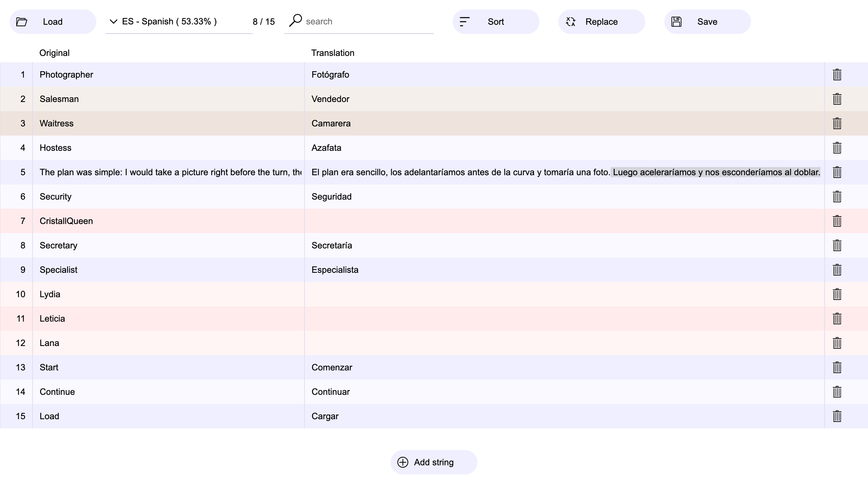
Task: Click the Replace translate-arrows icon
Action: pos(571,22)
